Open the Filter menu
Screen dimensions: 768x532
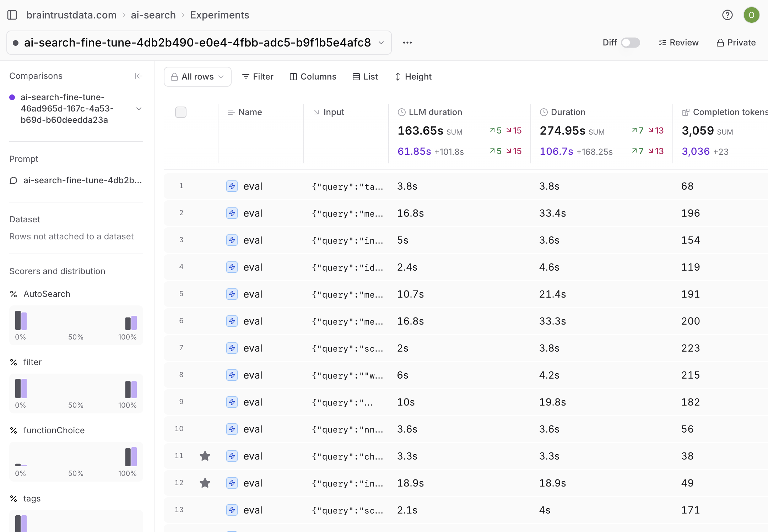click(258, 77)
